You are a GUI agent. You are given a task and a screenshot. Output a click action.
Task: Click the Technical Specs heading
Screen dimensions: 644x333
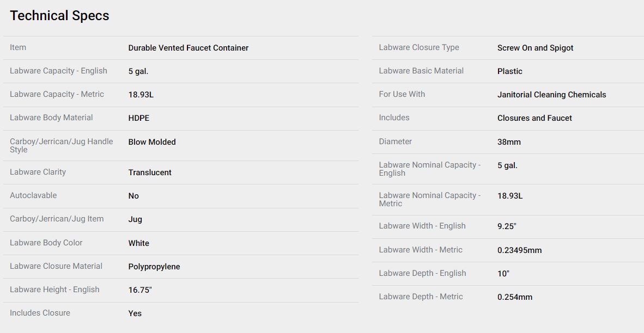(x=59, y=16)
